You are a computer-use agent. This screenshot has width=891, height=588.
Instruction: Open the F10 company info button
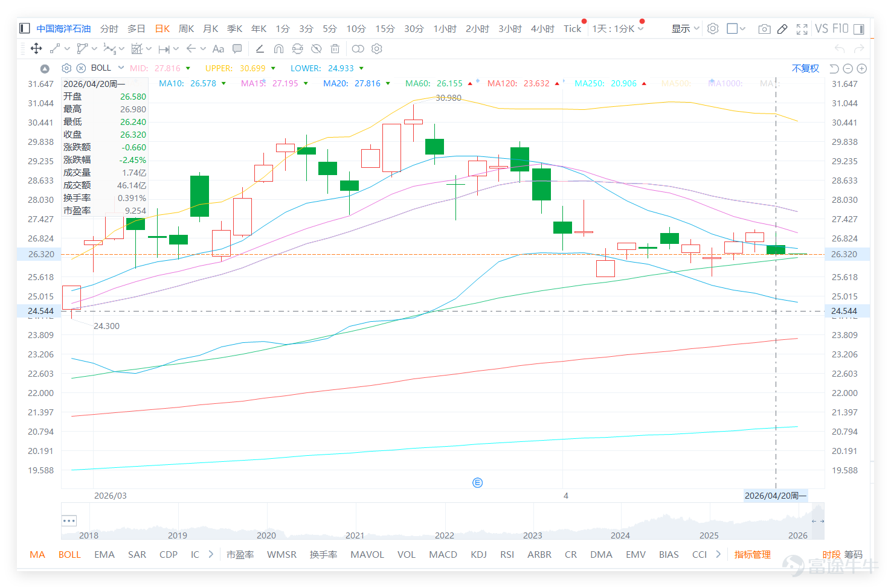(840, 28)
